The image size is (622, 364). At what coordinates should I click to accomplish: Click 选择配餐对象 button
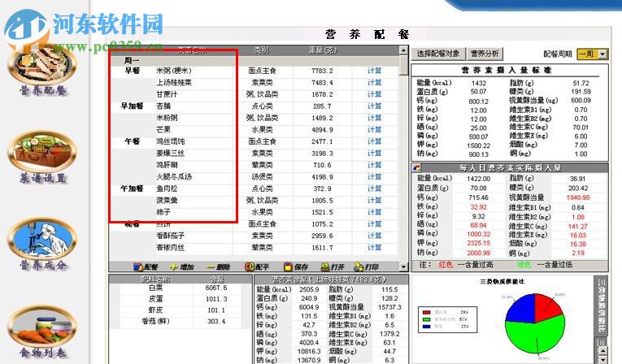[x=438, y=54]
